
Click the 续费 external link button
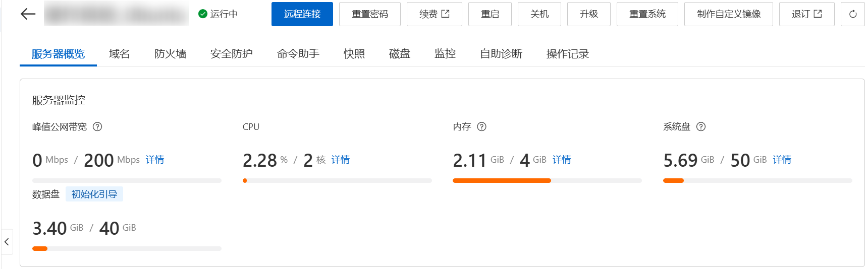pos(434,14)
